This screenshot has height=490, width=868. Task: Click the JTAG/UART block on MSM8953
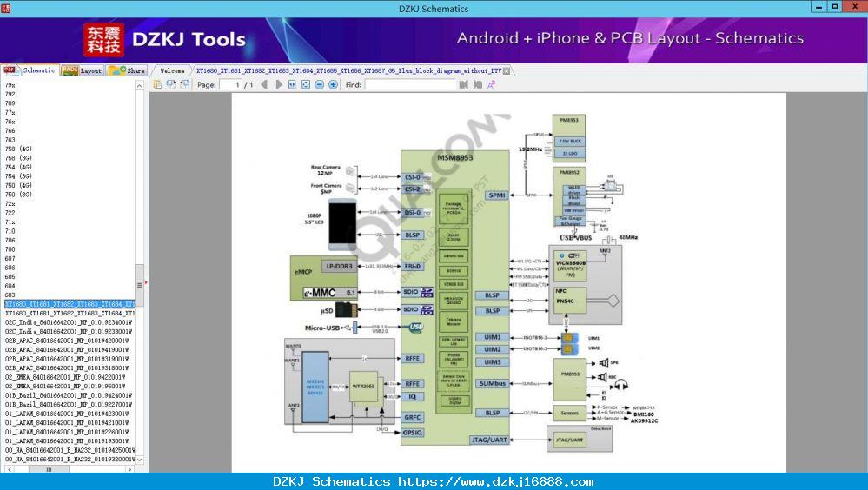click(489, 440)
